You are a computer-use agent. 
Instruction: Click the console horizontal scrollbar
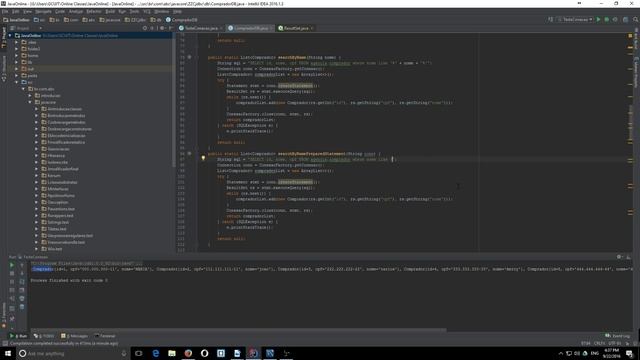pyautogui.click(x=237, y=330)
